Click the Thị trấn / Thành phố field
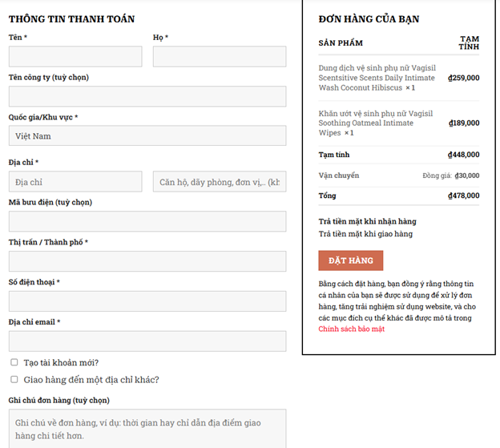 click(x=147, y=262)
